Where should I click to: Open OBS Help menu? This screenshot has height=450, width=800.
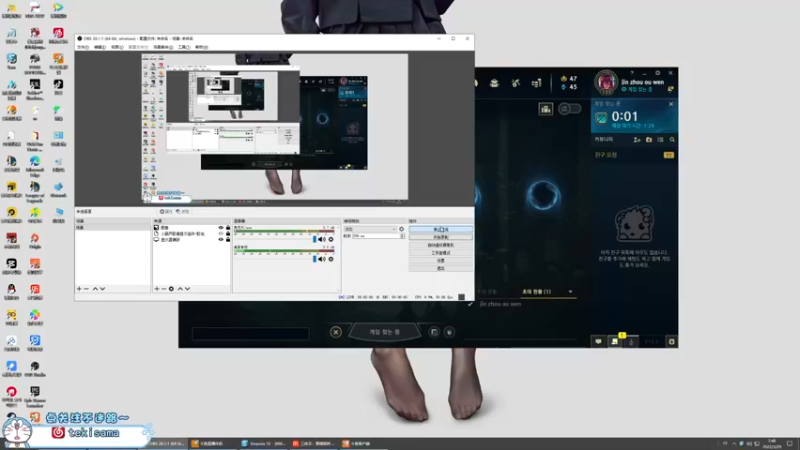(202, 47)
